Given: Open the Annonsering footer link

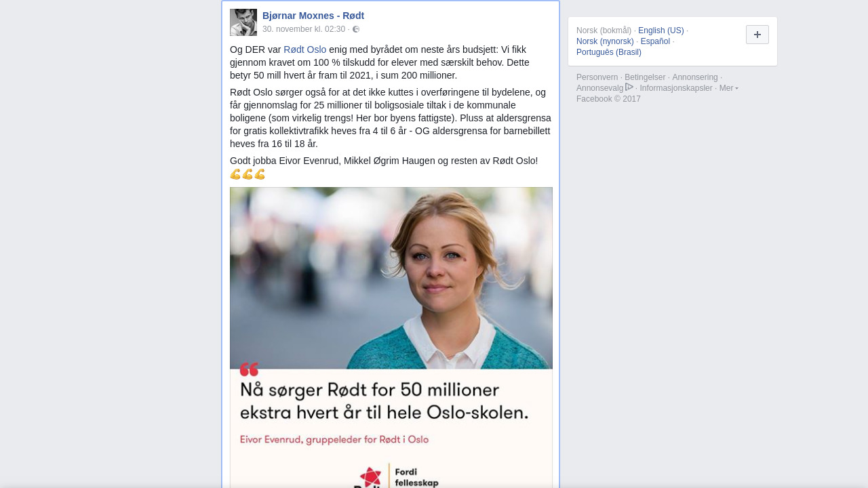Looking at the screenshot, I should (695, 77).
